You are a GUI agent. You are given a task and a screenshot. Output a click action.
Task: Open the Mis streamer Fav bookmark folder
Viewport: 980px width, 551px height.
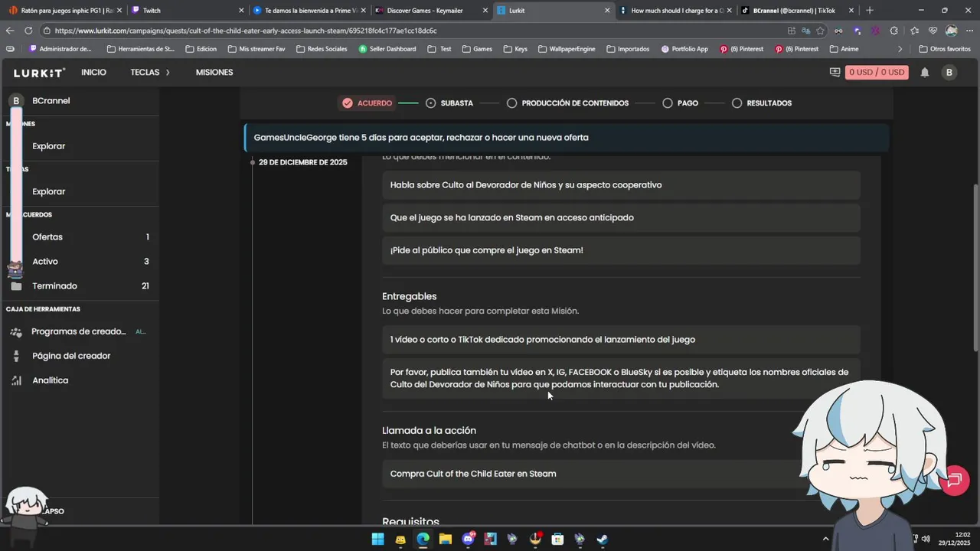tap(255, 49)
